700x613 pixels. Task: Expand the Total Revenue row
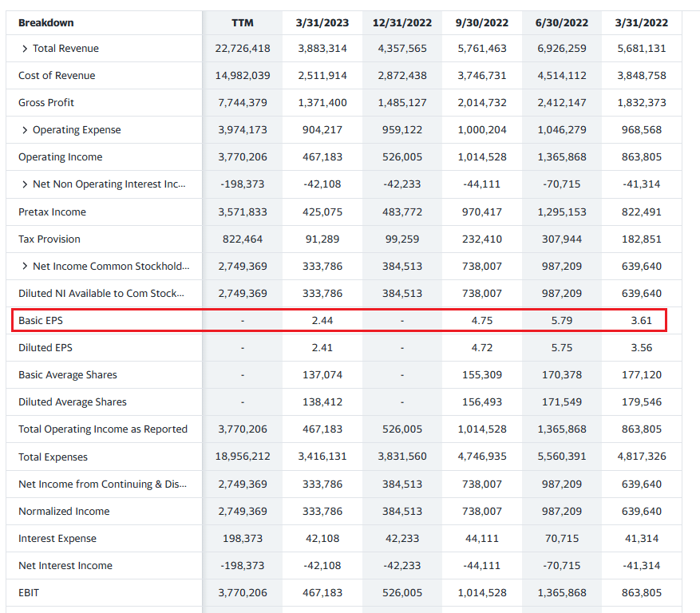pyautogui.click(x=25, y=49)
